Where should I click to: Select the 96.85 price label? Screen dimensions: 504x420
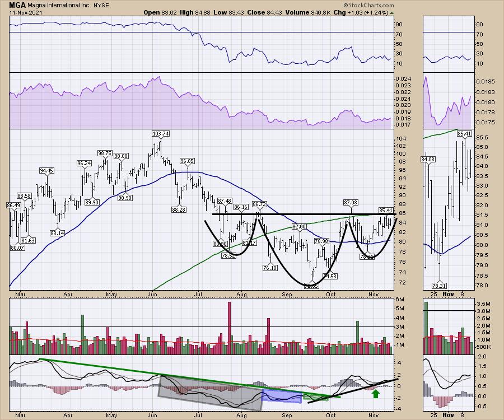point(186,161)
